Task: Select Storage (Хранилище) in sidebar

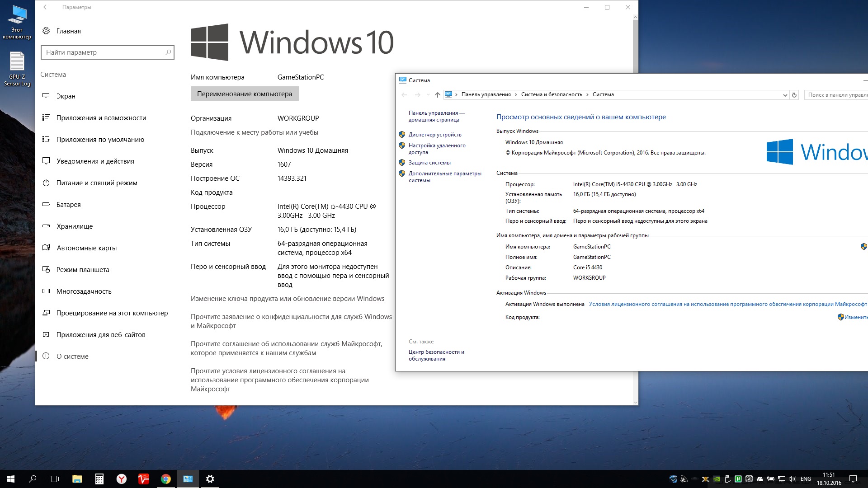Action: tap(74, 226)
